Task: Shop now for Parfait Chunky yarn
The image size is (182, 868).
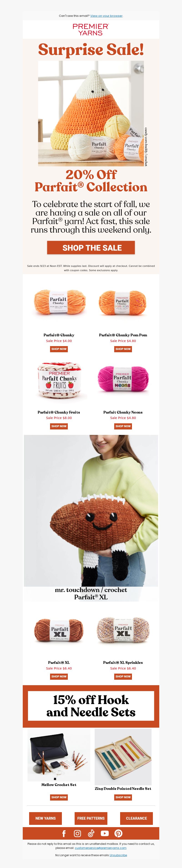Action: tap(59, 349)
